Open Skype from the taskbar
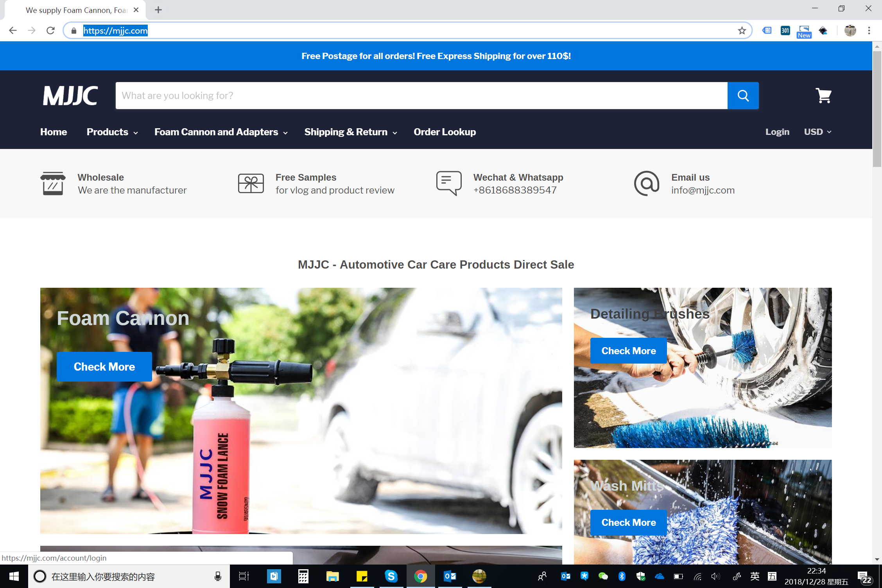 click(x=391, y=576)
